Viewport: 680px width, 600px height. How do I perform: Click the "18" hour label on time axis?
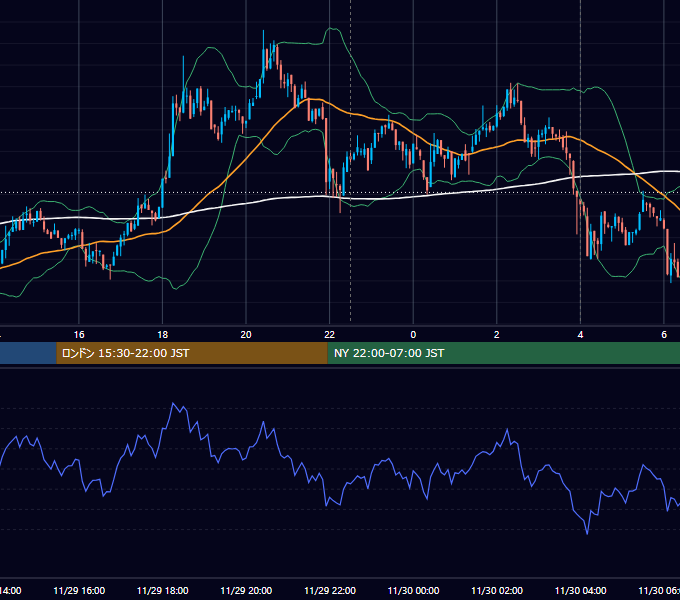pyautogui.click(x=162, y=335)
